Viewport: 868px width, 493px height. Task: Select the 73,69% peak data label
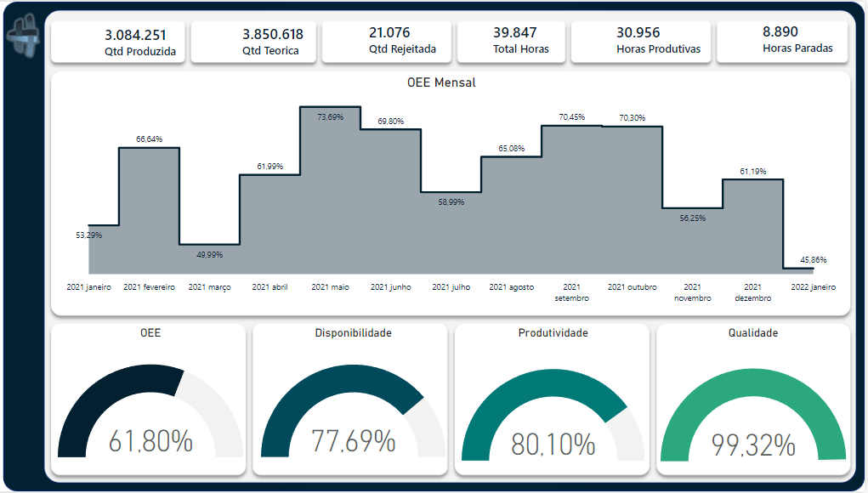click(x=331, y=116)
